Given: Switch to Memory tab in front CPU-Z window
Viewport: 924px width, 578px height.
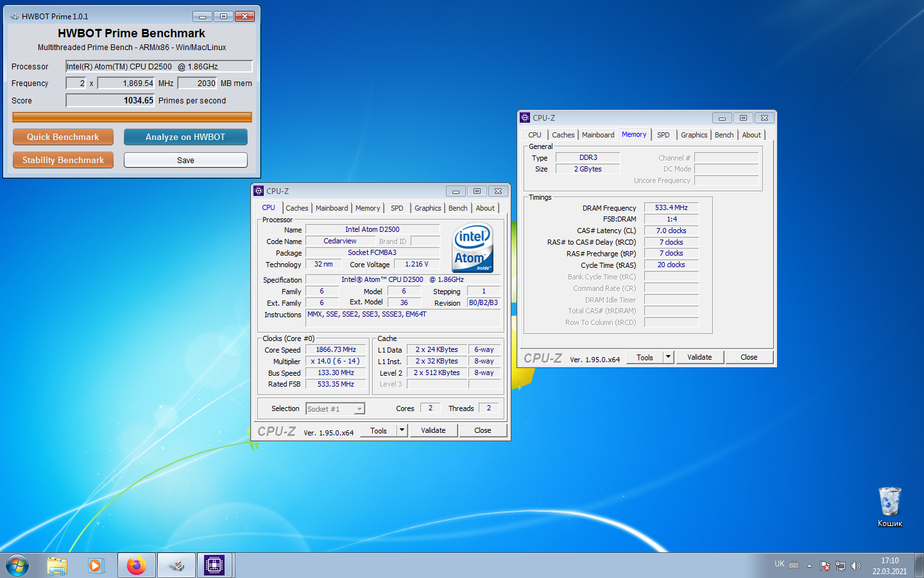Looking at the screenshot, I should click(368, 208).
